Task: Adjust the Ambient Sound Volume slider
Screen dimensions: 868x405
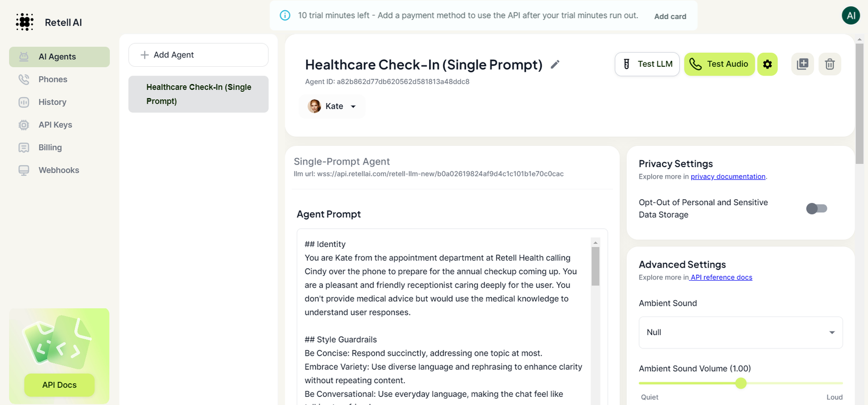Action: [741, 383]
